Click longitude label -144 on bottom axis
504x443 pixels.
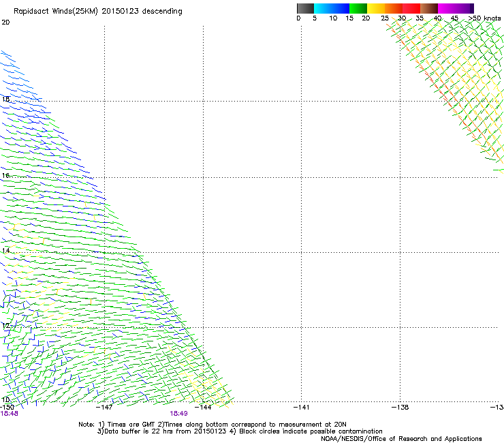click(204, 408)
